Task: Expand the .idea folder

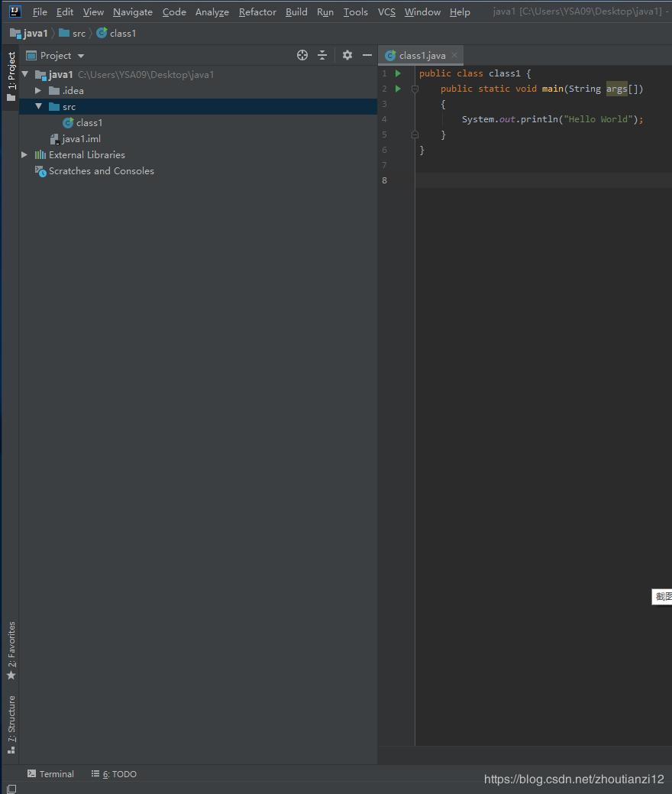Action: (x=38, y=90)
